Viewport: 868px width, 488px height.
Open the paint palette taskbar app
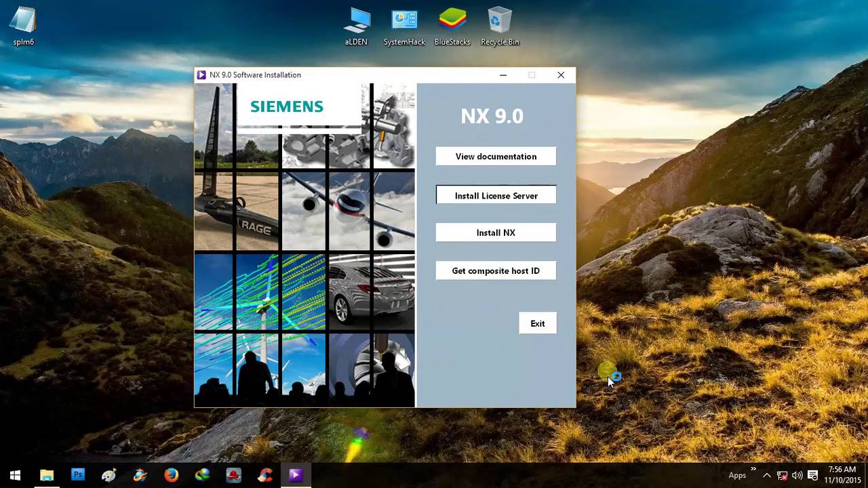[x=108, y=475]
